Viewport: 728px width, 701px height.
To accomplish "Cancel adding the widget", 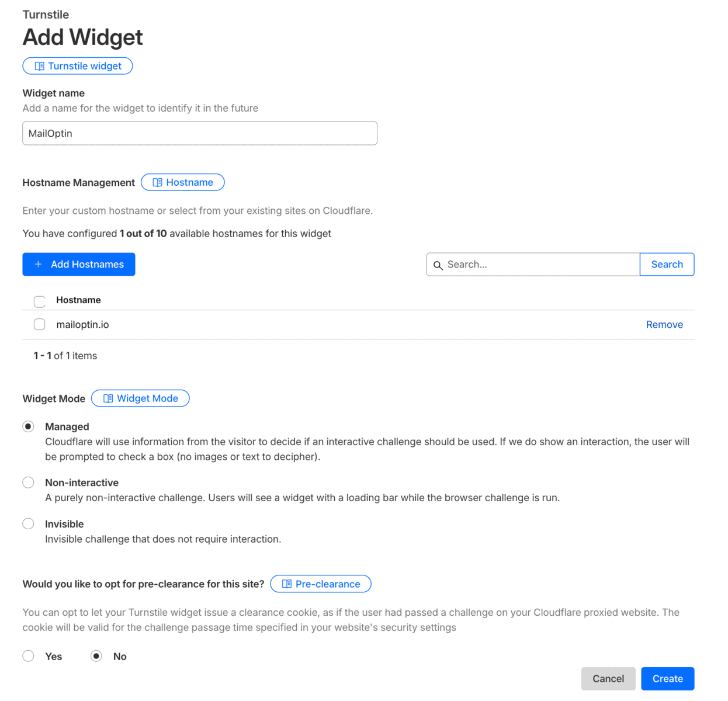I will pyautogui.click(x=608, y=679).
